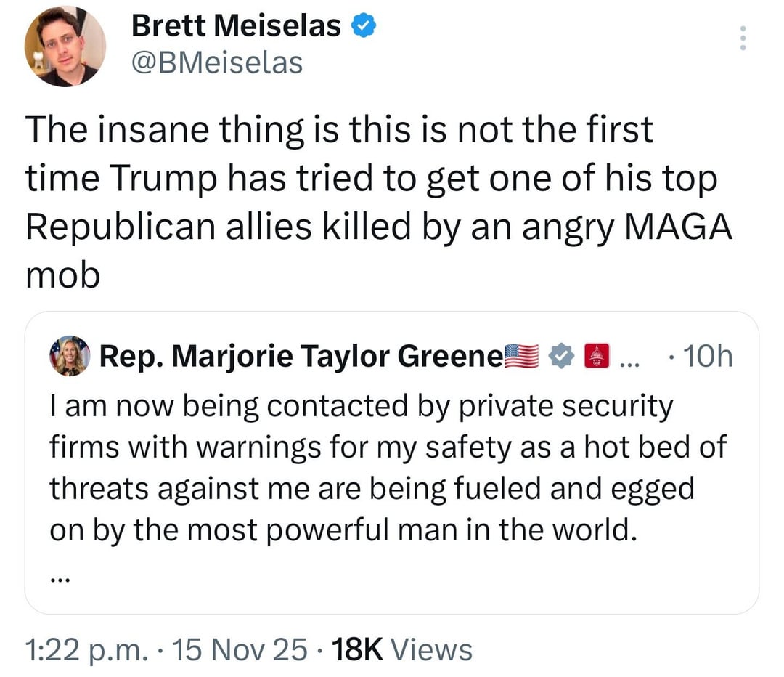Expand the ellipsis below the quoted text

[61, 579]
